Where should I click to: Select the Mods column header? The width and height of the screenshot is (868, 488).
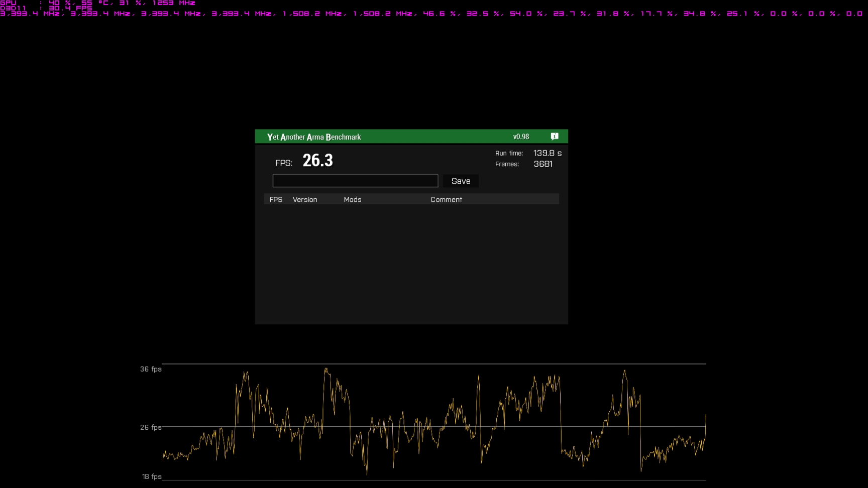[x=353, y=199]
